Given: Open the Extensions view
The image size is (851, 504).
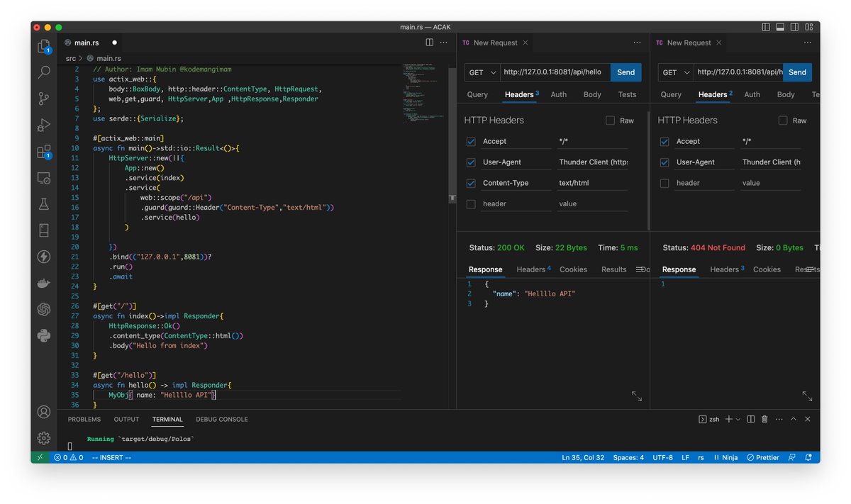Looking at the screenshot, I should click(44, 152).
